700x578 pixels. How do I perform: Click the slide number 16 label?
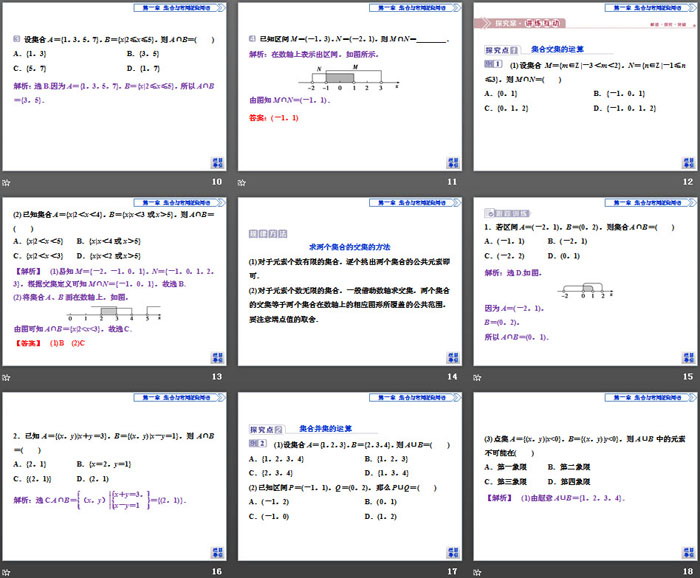(x=216, y=571)
